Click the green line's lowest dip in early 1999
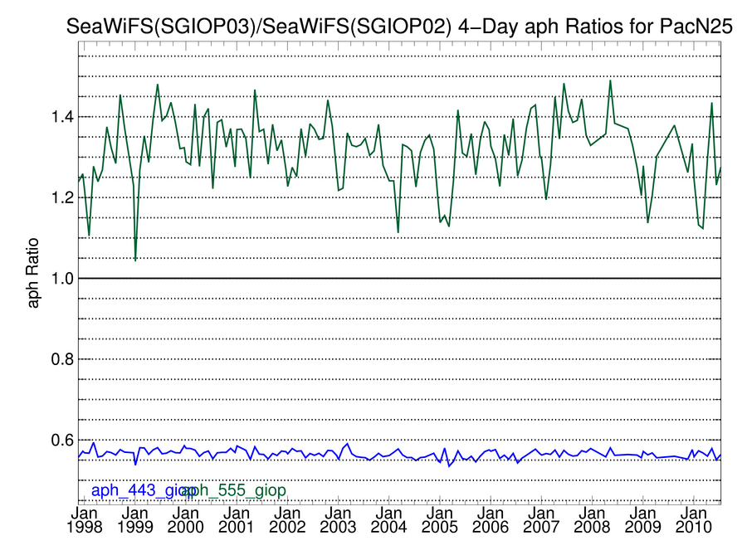The height and width of the screenshot is (560, 747). pyautogui.click(x=135, y=260)
